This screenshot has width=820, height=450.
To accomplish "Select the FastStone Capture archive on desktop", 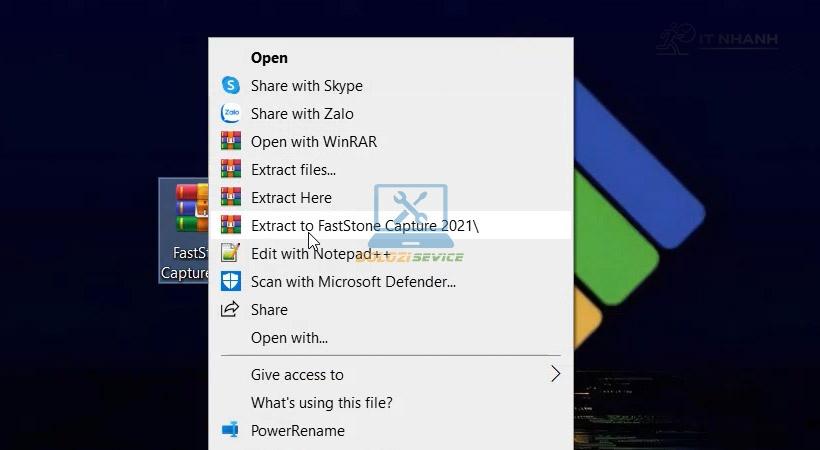I will point(186,230).
